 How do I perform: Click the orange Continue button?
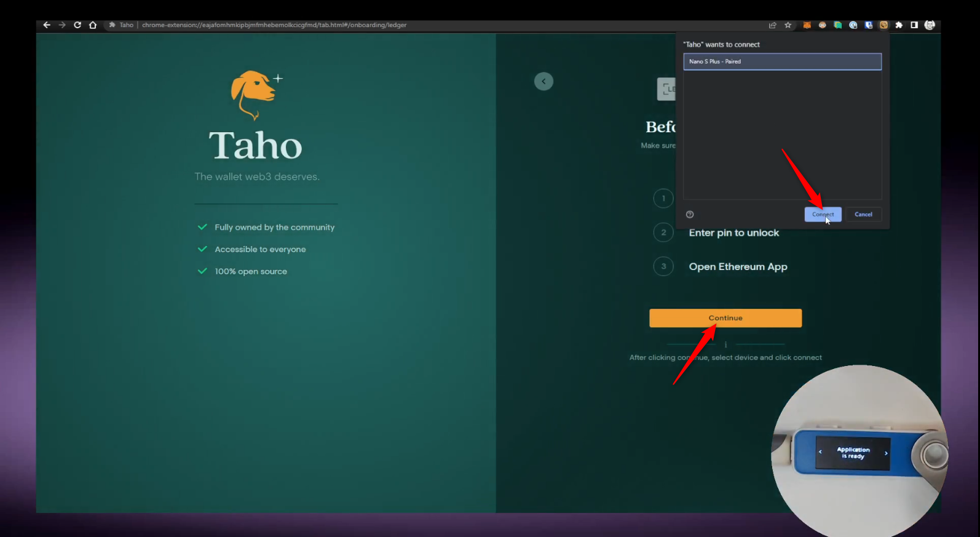point(725,318)
